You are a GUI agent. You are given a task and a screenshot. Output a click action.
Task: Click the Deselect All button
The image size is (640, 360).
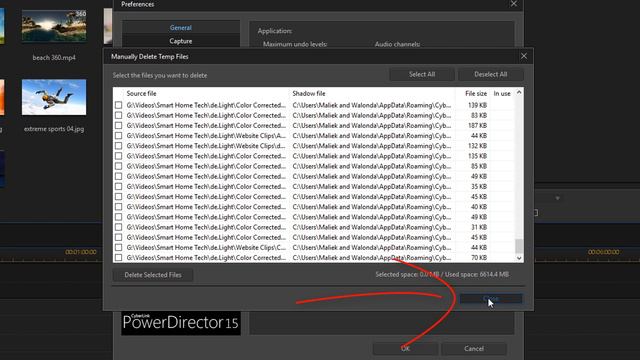tap(491, 74)
